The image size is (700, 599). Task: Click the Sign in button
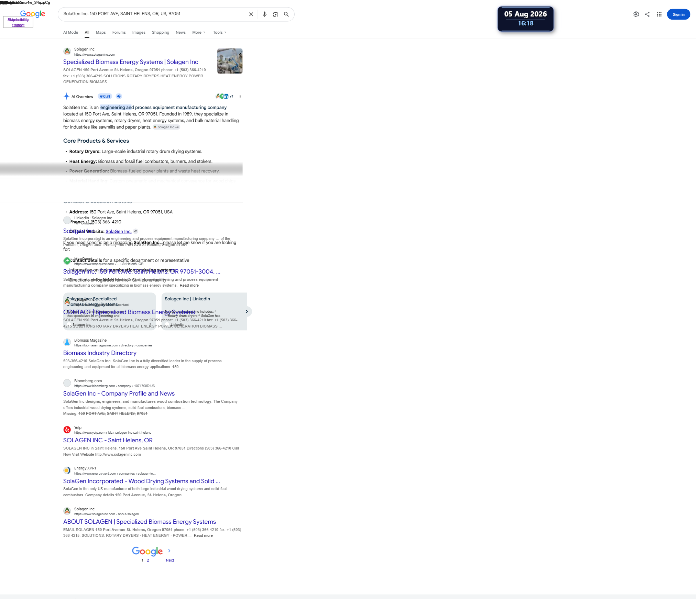[678, 14]
